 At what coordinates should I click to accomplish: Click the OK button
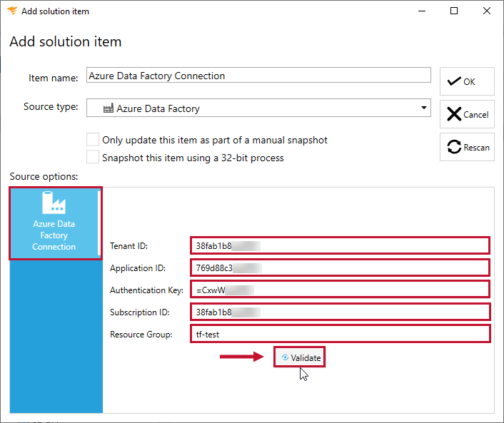click(467, 81)
